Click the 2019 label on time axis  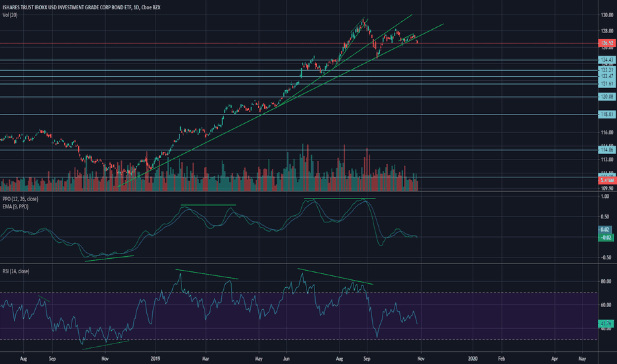click(156, 359)
